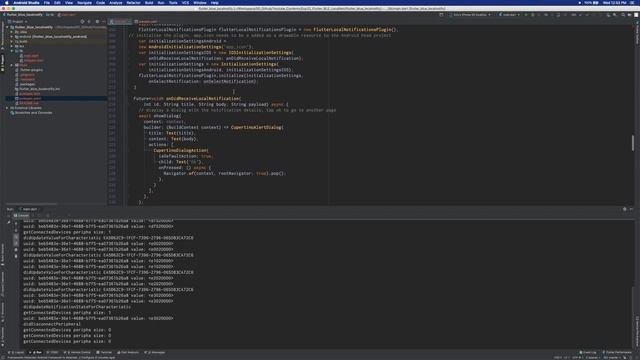
Task: Switch to the pubspec.yaml editor tab
Action: (x=146, y=21)
